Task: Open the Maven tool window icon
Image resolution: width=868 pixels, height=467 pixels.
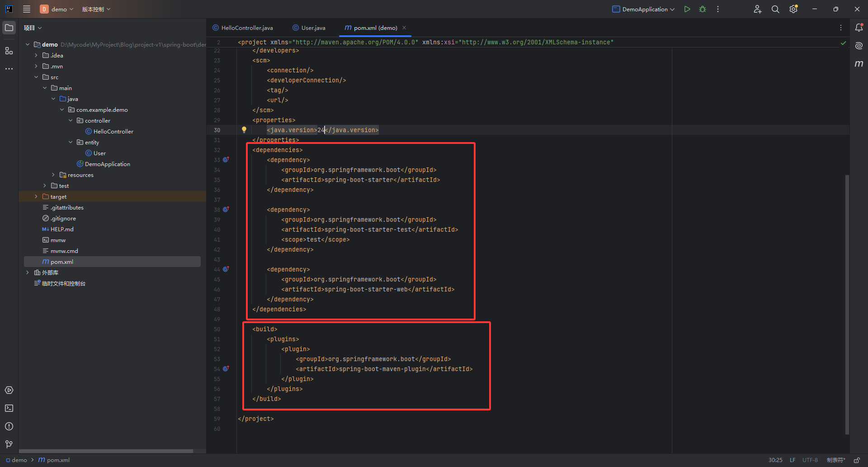Action: tap(859, 64)
